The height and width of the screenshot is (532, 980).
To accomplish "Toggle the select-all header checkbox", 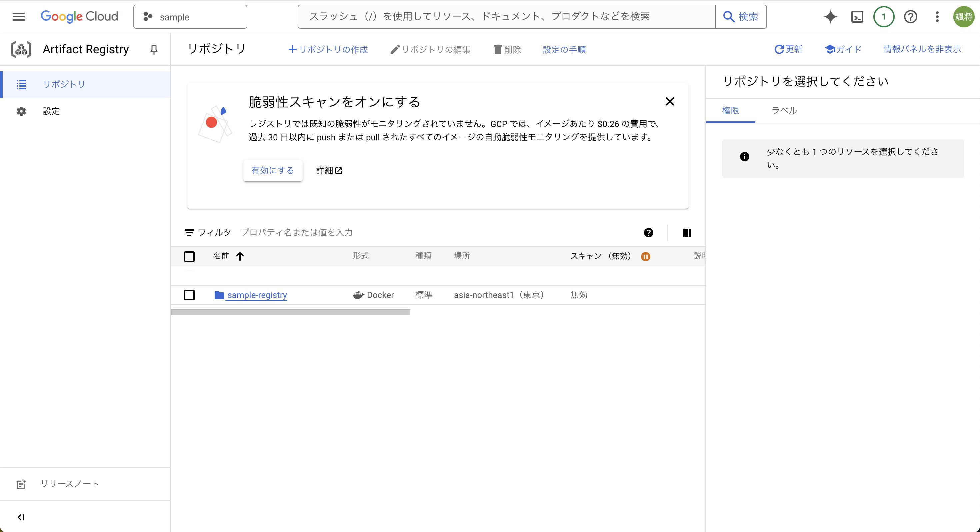I will 189,256.
